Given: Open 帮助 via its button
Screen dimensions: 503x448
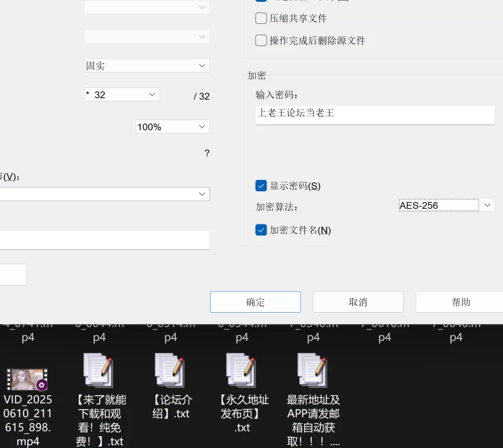Looking at the screenshot, I should pos(460,302).
